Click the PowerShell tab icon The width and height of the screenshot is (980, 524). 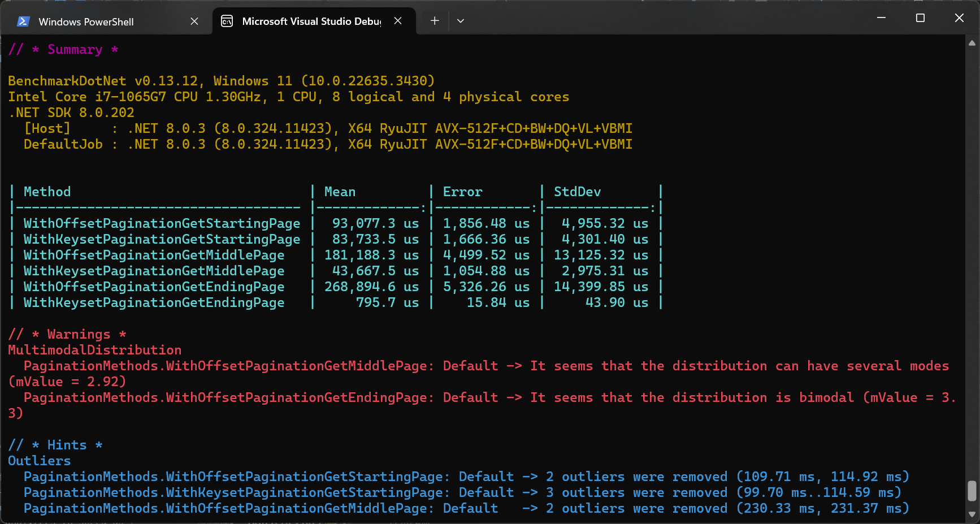[23, 21]
